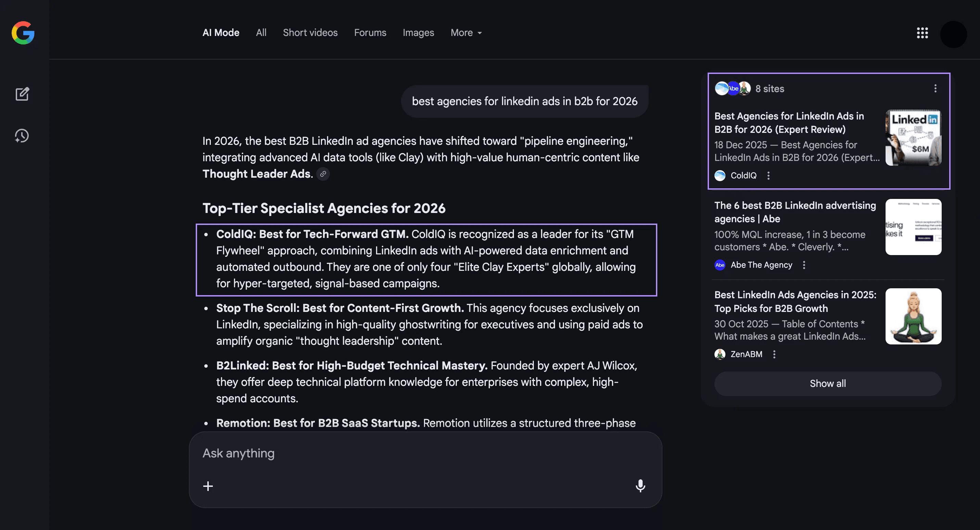This screenshot has height=530, width=980.
Task: Open options menu beside 8 sites
Action: click(x=935, y=89)
